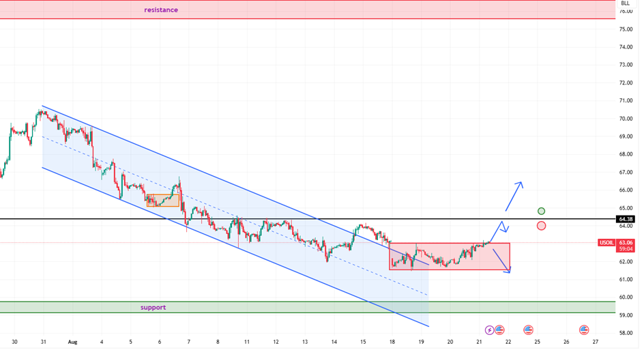The image size is (644, 350).
Task: Click the purple lightning event icon
Action: (489, 330)
